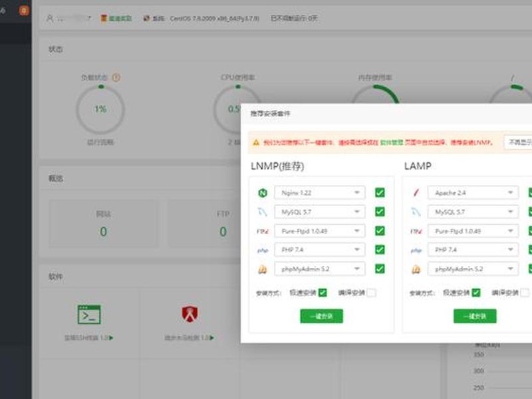This screenshot has width=532, height=399.
Task: Click the memory usage circular gauge
Action: (x=375, y=94)
